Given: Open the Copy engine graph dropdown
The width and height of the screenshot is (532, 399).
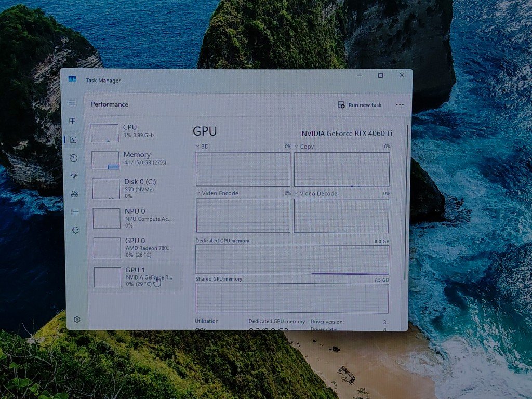Looking at the screenshot, I should [297, 147].
